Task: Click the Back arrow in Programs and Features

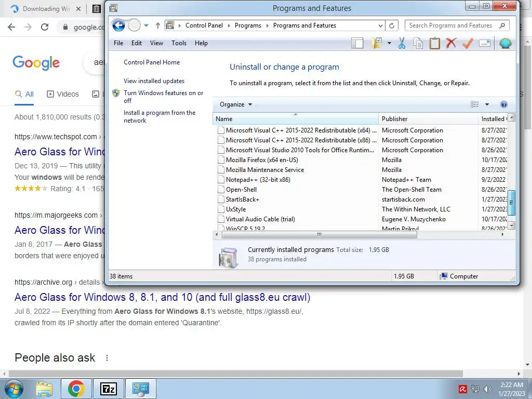Action: coord(118,25)
